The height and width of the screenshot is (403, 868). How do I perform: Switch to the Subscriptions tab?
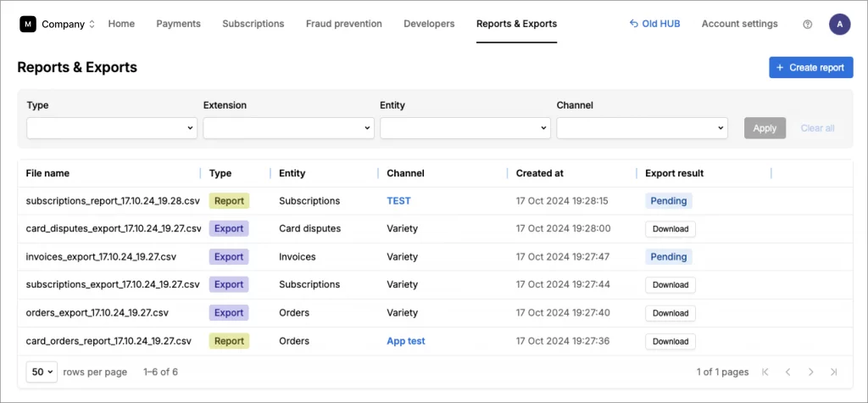click(x=253, y=24)
